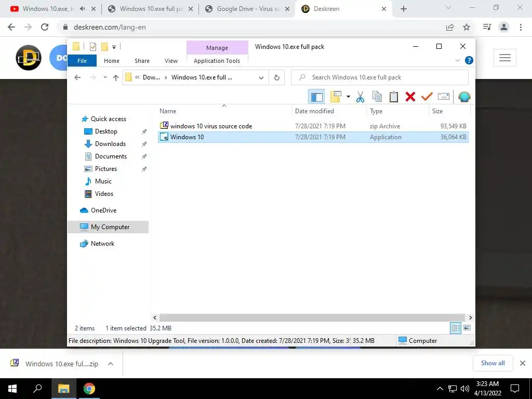The image size is (532, 399).
Task: Open Videos in the navigation pane
Action: pos(104,194)
